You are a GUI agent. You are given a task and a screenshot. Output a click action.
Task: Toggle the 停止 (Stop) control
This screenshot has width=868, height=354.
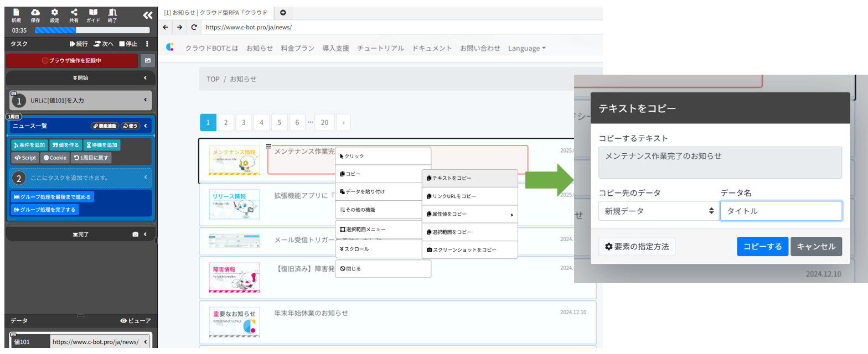[x=128, y=44]
